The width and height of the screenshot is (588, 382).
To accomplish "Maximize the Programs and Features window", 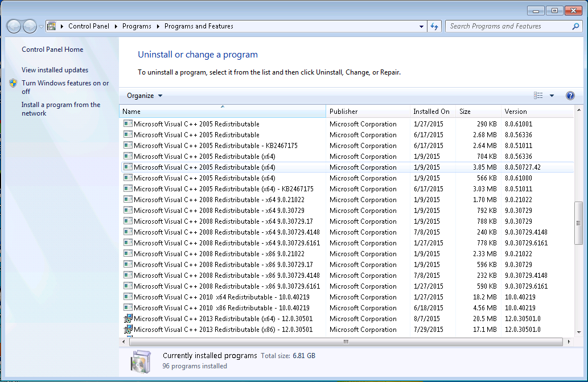I will click(554, 10).
